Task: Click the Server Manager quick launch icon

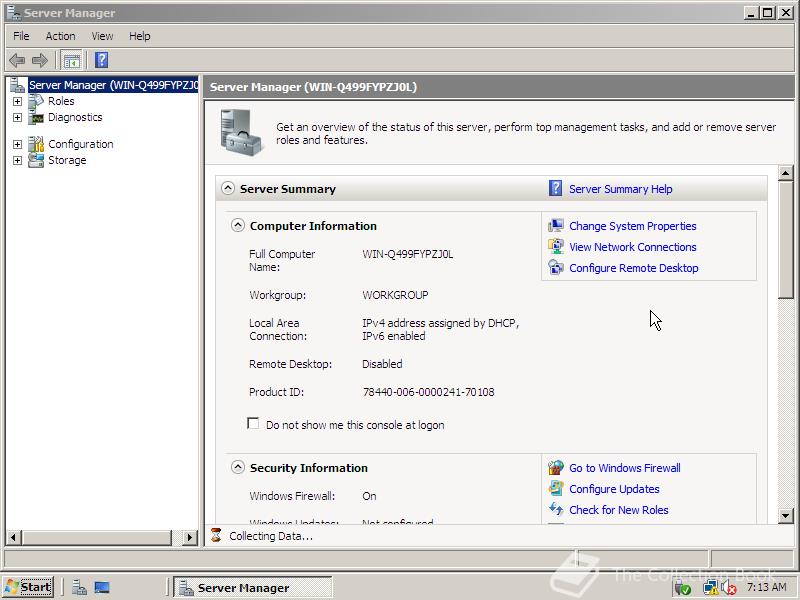Action: point(79,587)
